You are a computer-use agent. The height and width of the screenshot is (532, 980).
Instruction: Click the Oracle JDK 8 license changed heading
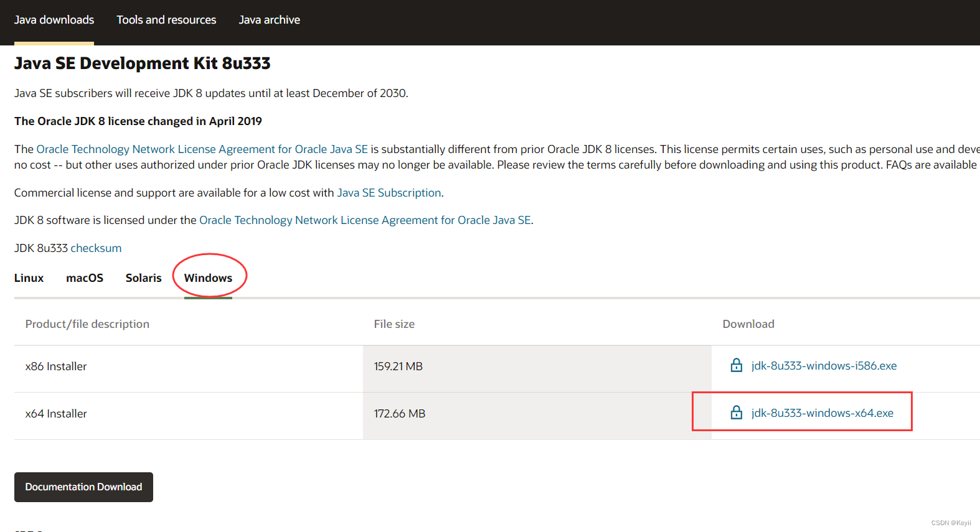point(138,121)
